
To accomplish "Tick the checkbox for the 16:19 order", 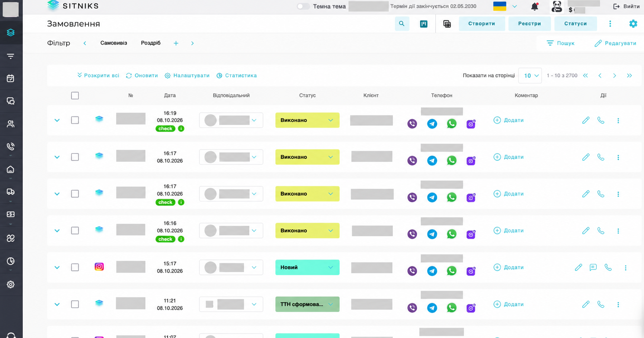I will click(75, 120).
